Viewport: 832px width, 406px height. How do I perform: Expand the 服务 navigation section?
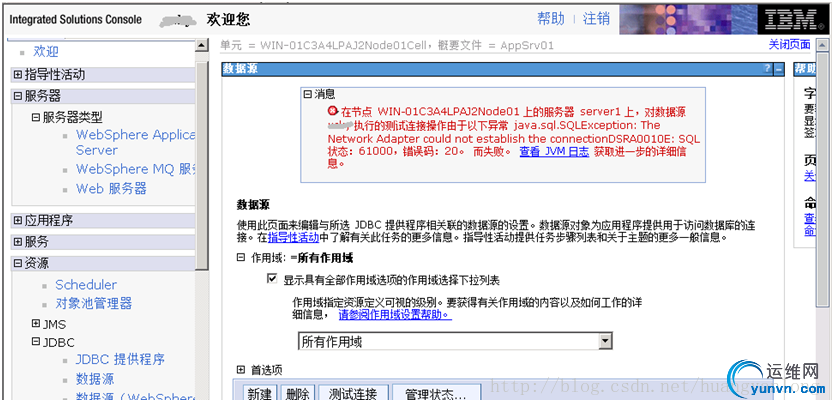coord(18,242)
